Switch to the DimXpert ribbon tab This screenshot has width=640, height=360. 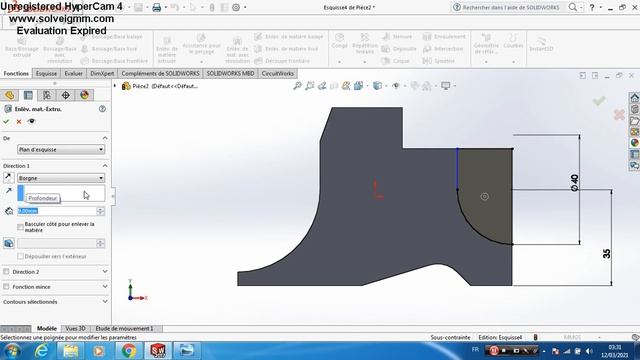tap(102, 73)
